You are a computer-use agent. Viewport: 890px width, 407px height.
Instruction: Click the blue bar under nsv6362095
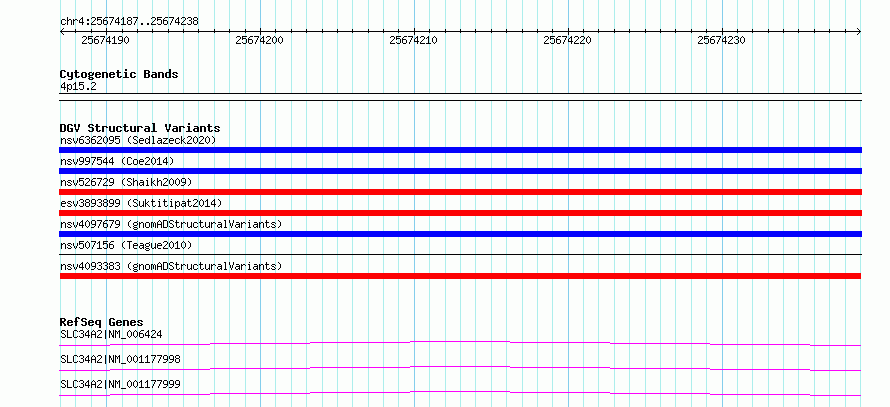[460, 150]
